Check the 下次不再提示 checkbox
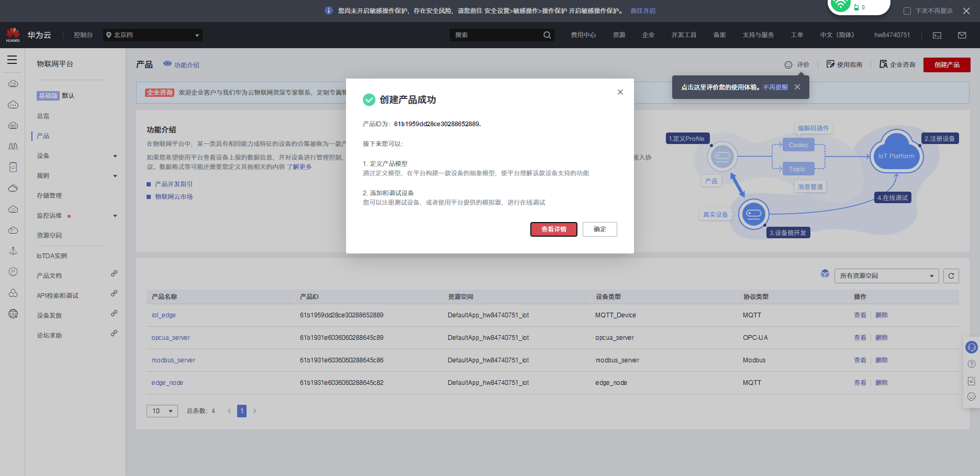This screenshot has height=476, width=980. 907,11
